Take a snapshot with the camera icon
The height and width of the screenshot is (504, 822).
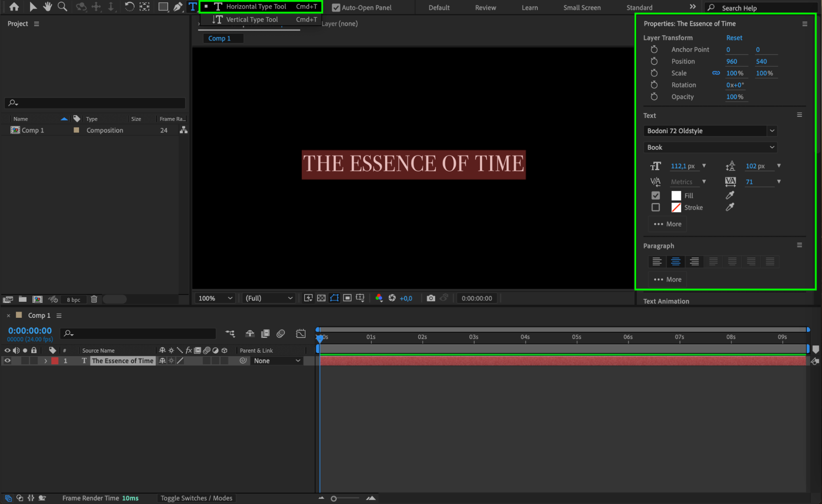click(x=431, y=298)
